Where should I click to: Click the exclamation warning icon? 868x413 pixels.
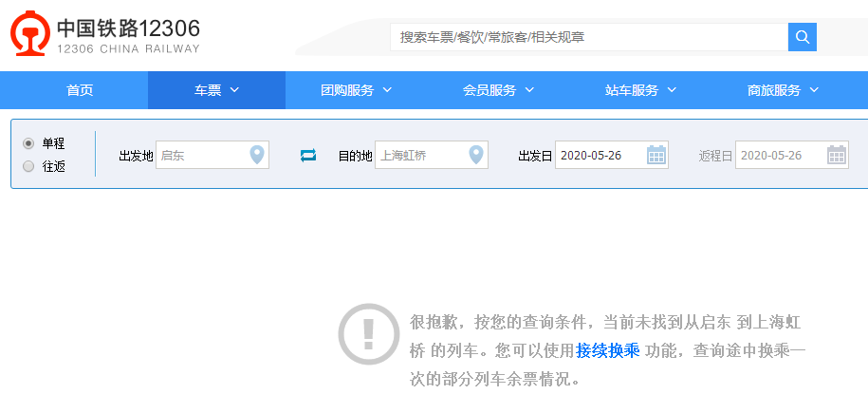(369, 334)
